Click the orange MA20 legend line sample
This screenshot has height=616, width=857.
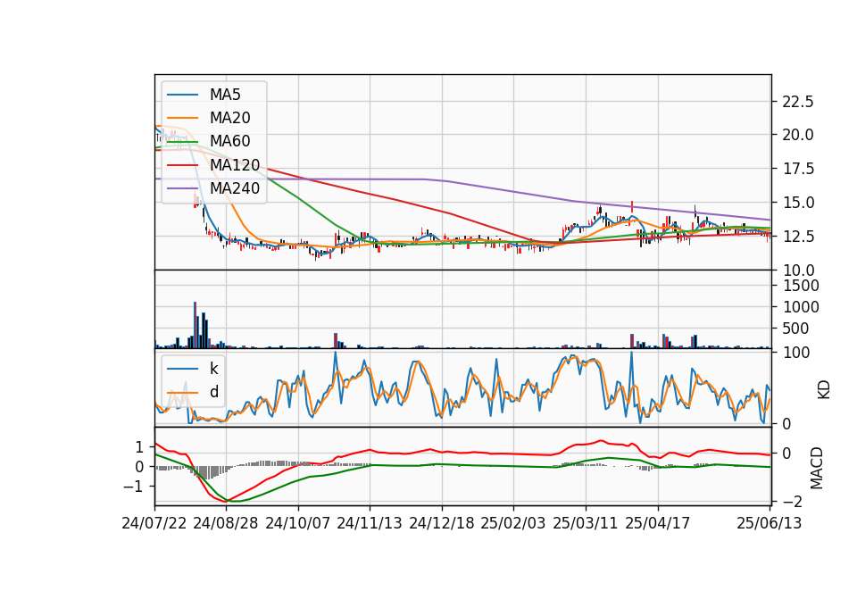182,118
